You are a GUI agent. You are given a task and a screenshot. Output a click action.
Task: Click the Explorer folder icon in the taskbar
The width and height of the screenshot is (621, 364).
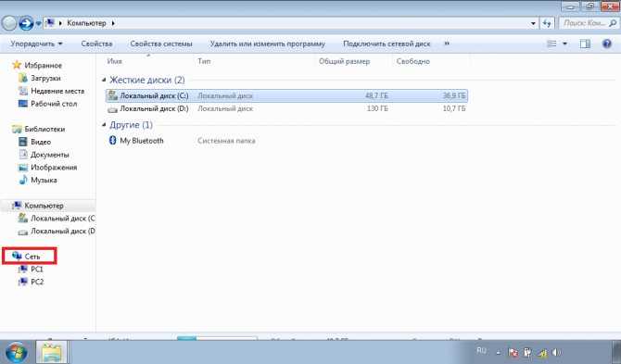pyautogui.click(x=51, y=352)
